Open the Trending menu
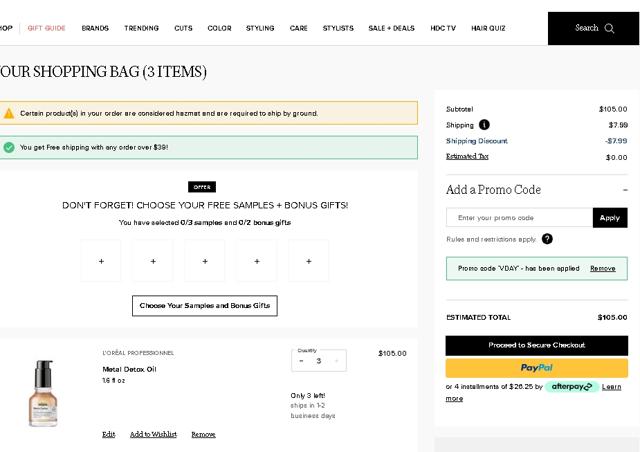The image size is (640, 452). (141, 28)
